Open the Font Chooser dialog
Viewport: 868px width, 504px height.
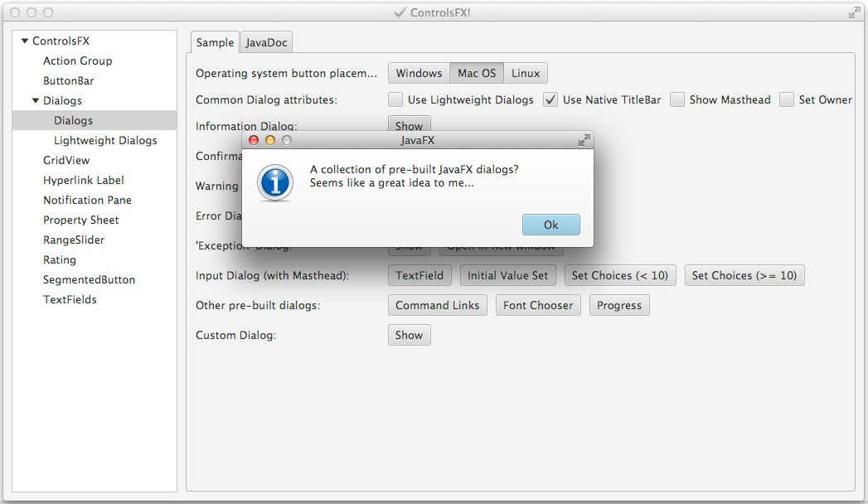[538, 305]
